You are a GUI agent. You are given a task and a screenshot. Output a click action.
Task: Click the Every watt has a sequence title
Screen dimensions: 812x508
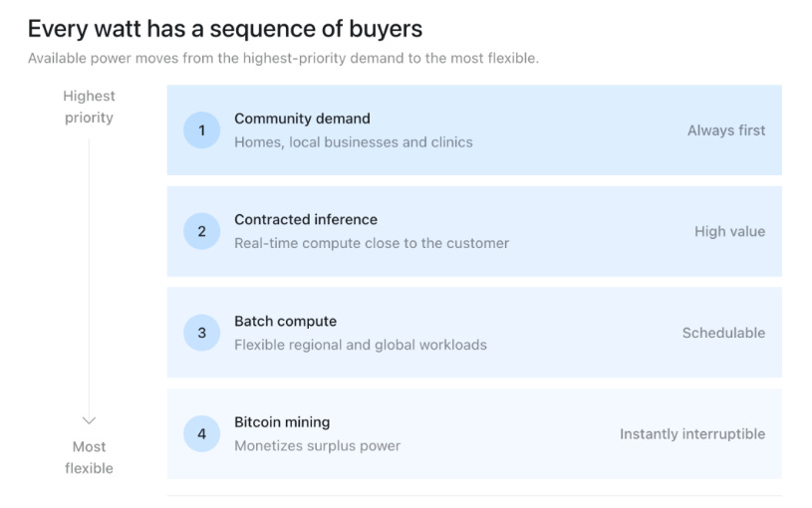click(225, 29)
